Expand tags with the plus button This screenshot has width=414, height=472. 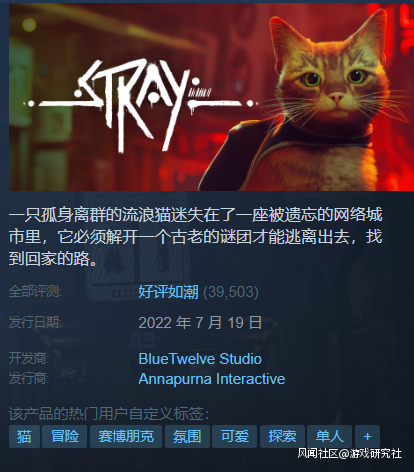point(367,436)
